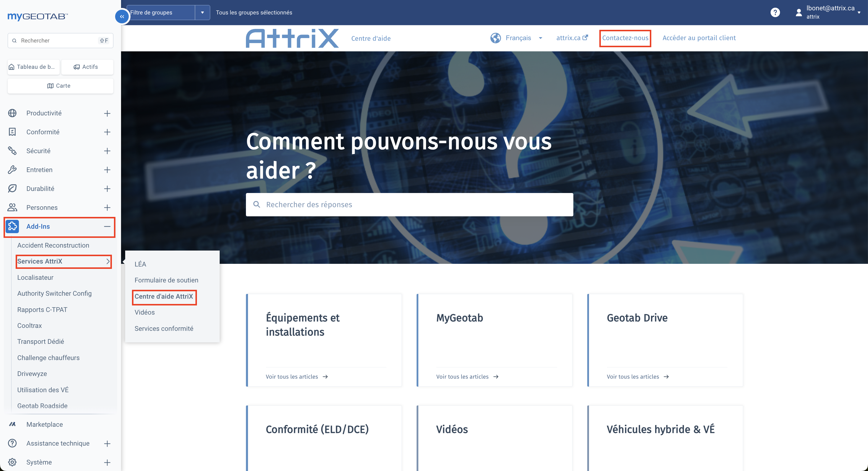Open Accident Reconstruction add-in
The width and height of the screenshot is (868, 471).
(x=53, y=245)
